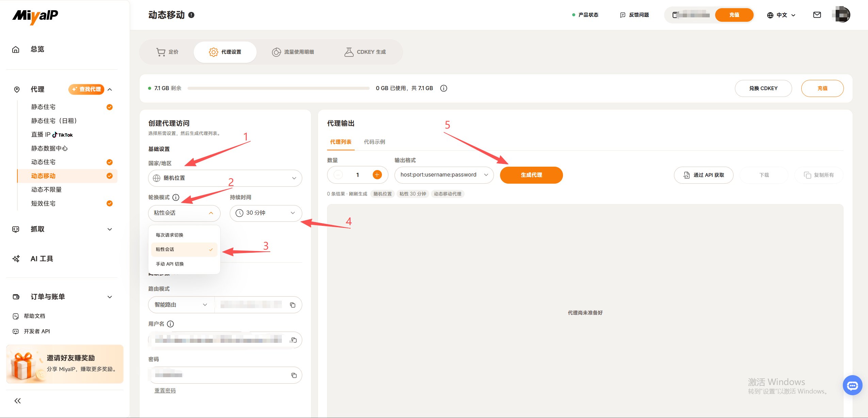Copy the routing host address
Viewport: 868px width, 418px height.
pos(292,305)
